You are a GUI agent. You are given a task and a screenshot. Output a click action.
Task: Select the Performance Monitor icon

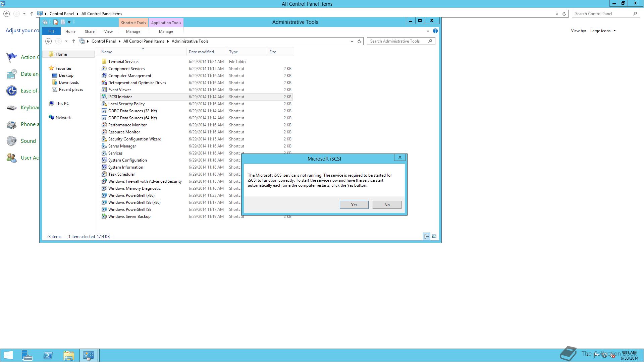(104, 125)
